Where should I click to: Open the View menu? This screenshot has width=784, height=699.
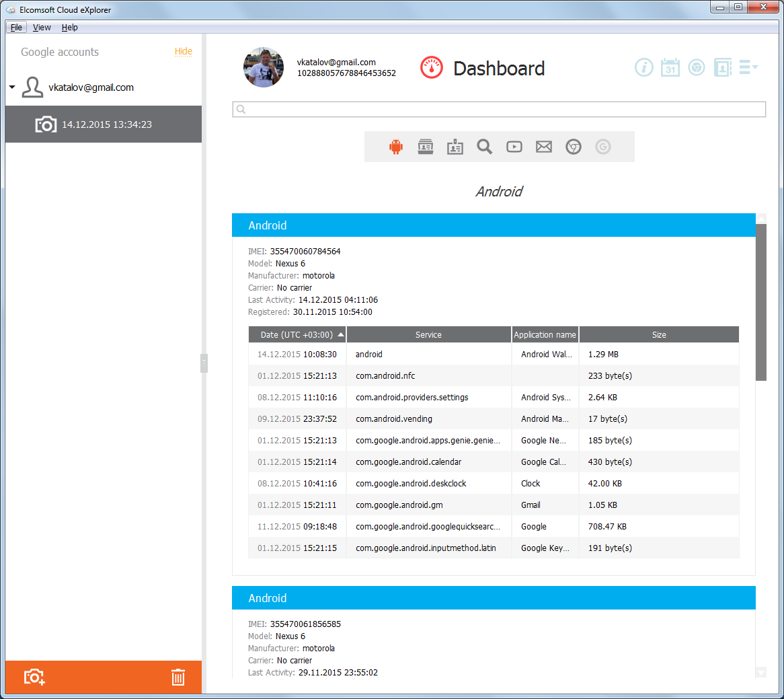(42, 27)
